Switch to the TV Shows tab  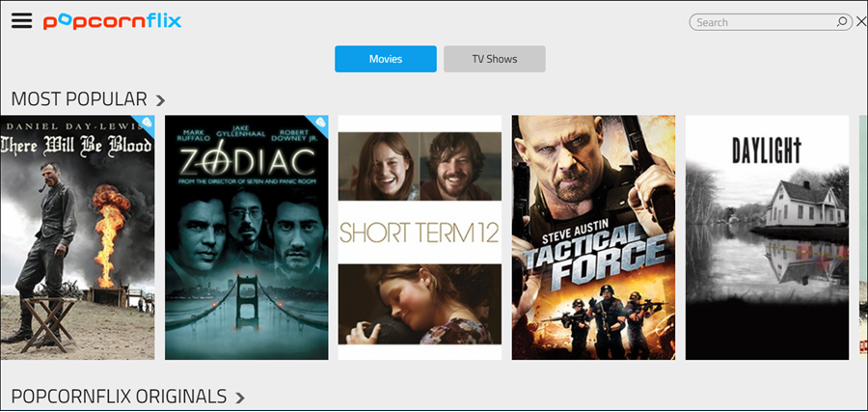tap(495, 59)
